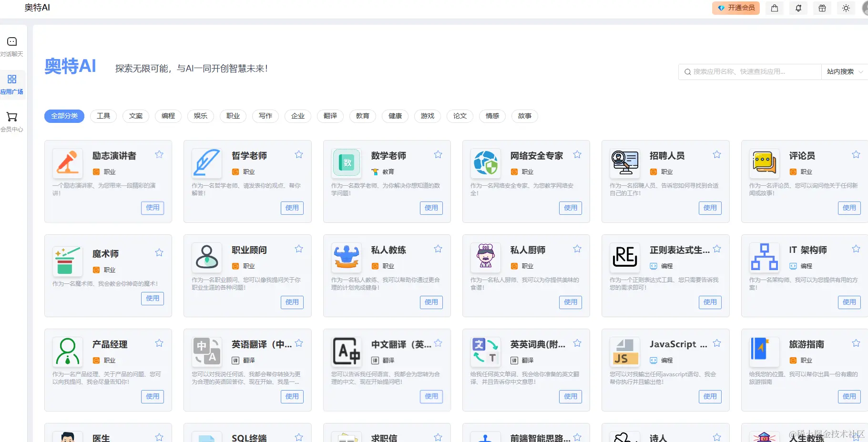Image resolution: width=868 pixels, height=442 pixels.
Task: Favorite the 魔术师 app with star
Action: [x=159, y=252]
